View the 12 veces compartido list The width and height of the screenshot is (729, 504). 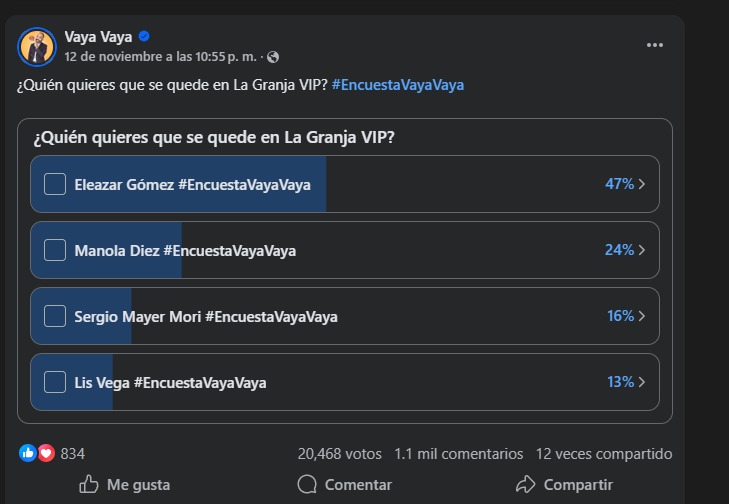tap(604, 453)
